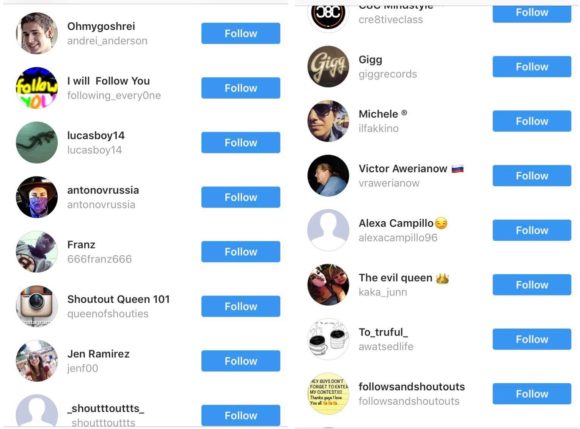Tap Alexa Campillo's default silhouette avatar
Screen dimensions: 580x429
point(328,230)
